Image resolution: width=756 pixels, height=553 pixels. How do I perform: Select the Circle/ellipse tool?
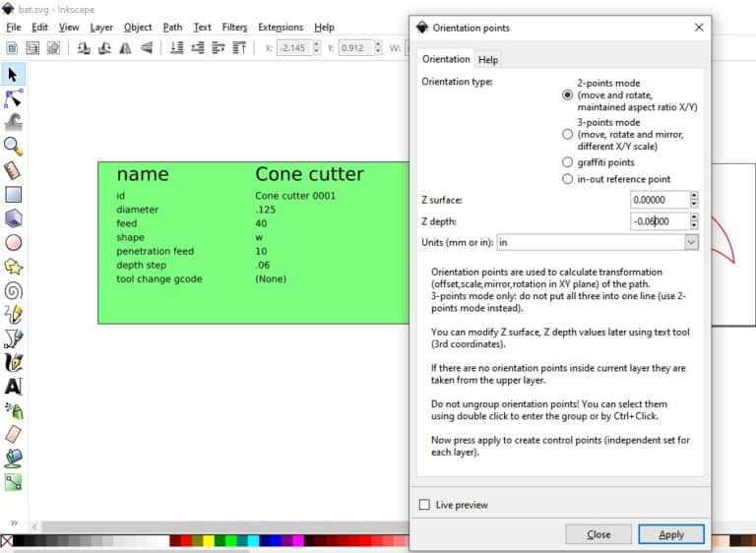click(13, 242)
